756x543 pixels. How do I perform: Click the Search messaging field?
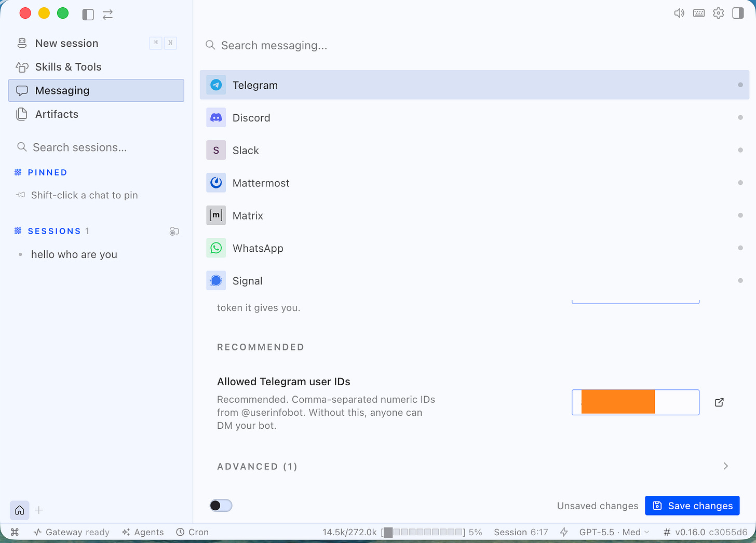point(475,45)
